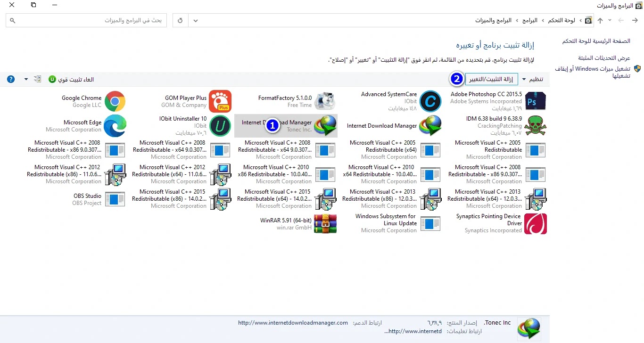This screenshot has height=343, width=644.
Task: Click the إزالة تثبيت برنامج أو تغييره heading
Action: point(495,45)
